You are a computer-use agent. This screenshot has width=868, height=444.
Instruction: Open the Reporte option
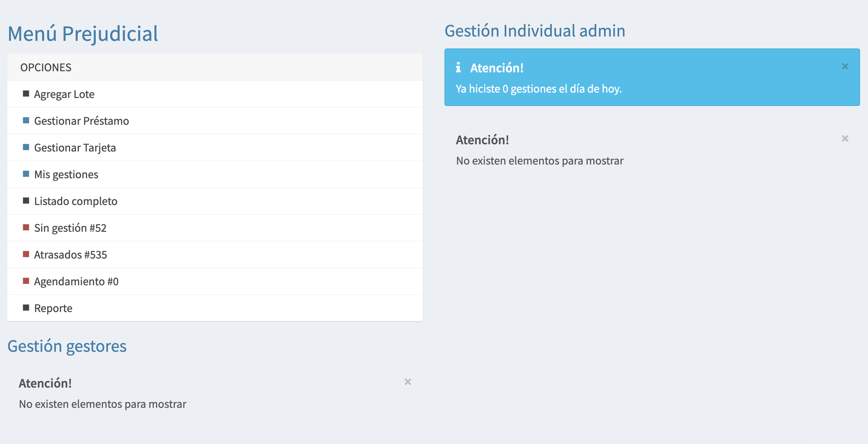[53, 308]
